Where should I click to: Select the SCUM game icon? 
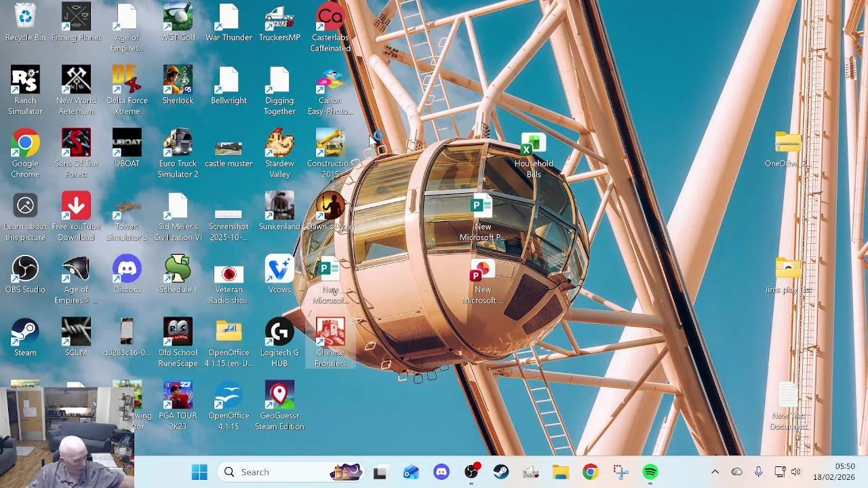tap(76, 338)
